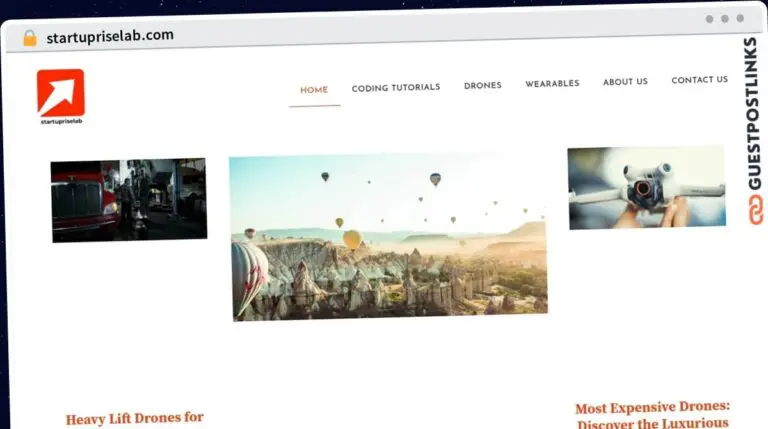Open the handheld drone thumbnail
The image size is (768, 429).
(645, 187)
